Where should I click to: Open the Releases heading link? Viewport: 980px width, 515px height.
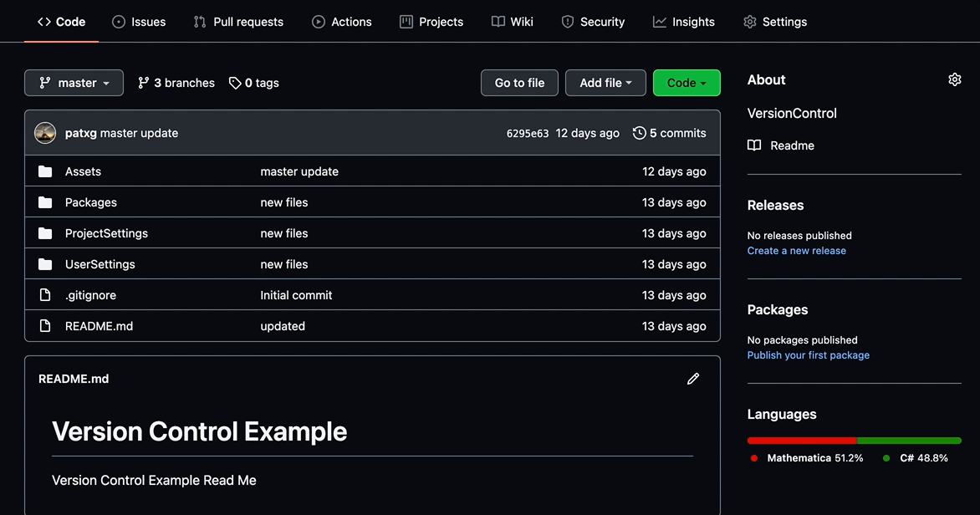point(776,205)
